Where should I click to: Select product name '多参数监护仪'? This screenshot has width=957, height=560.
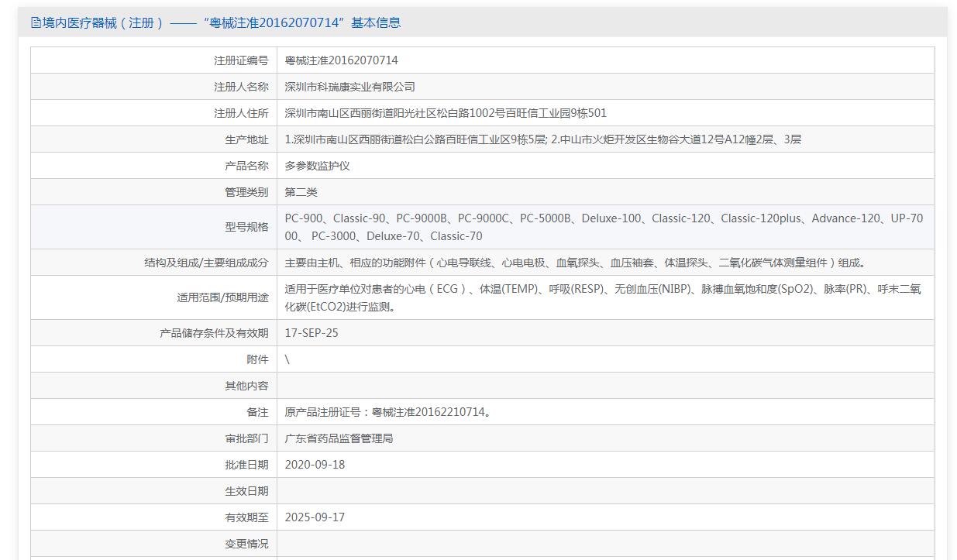pos(317,166)
